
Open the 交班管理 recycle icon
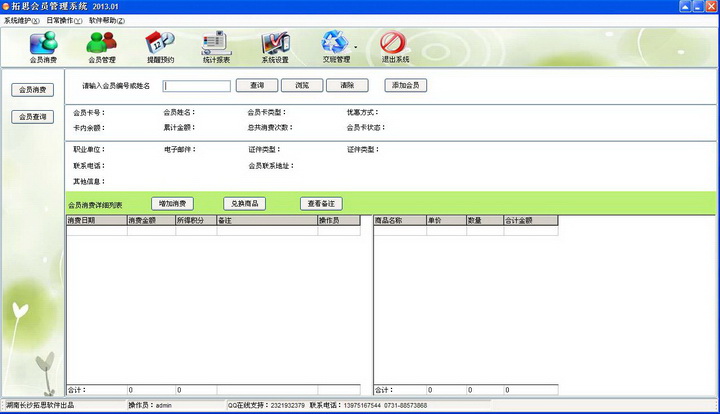(336, 47)
